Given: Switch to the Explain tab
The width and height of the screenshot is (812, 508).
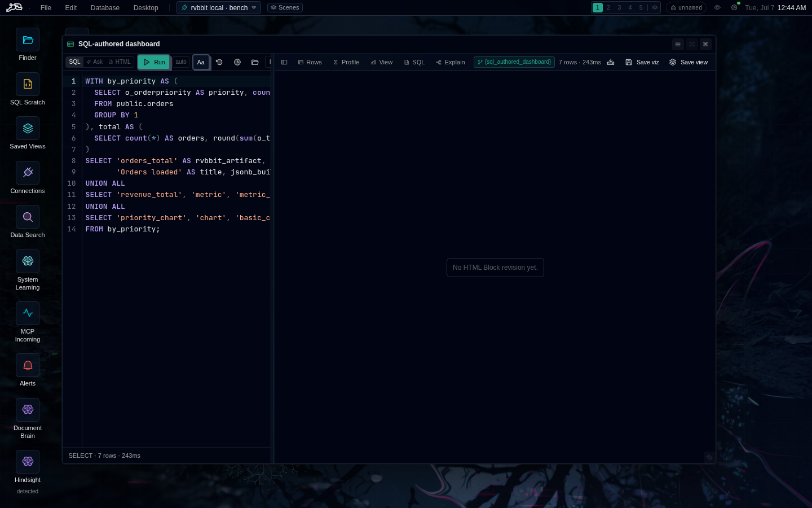Looking at the screenshot, I should 450,62.
